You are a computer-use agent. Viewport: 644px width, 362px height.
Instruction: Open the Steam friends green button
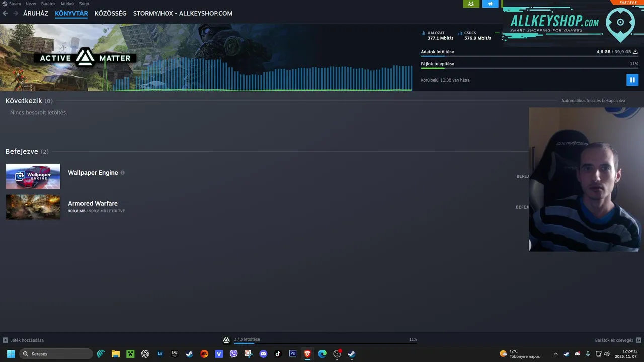471,4
